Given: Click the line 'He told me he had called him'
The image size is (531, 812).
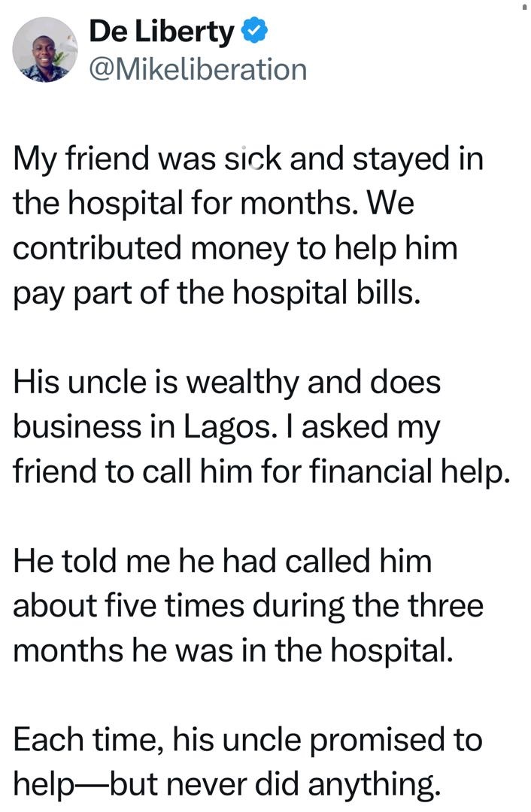Looking at the screenshot, I should point(223,562).
